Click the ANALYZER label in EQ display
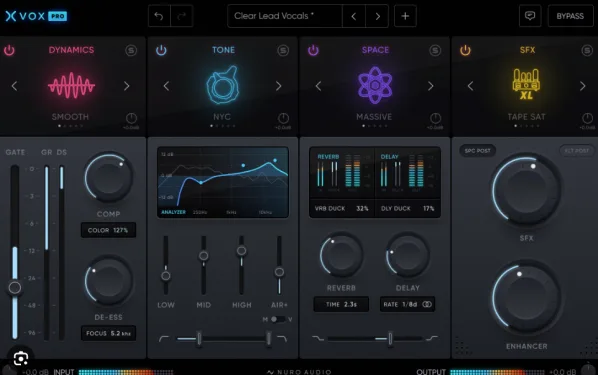598x375 pixels. point(174,212)
